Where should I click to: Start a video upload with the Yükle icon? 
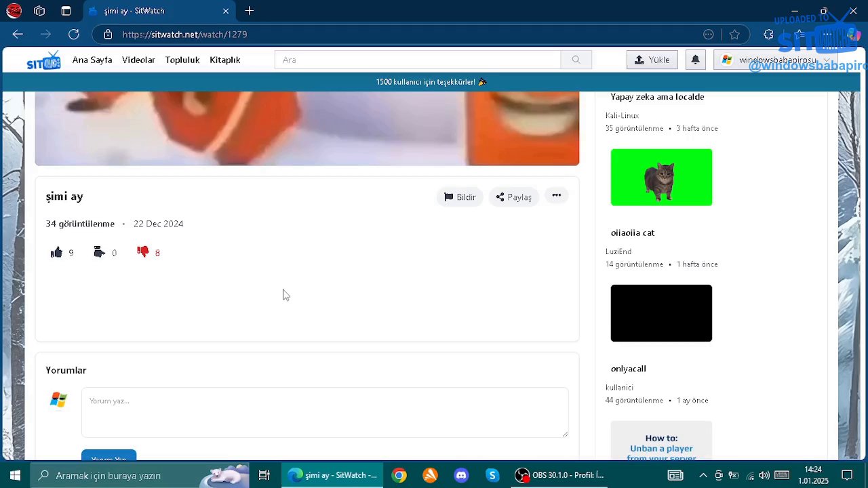tap(651, 60)
